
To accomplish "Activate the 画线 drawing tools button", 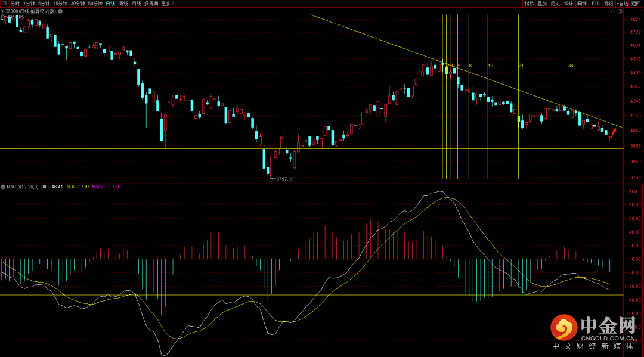I will [582, 4].
